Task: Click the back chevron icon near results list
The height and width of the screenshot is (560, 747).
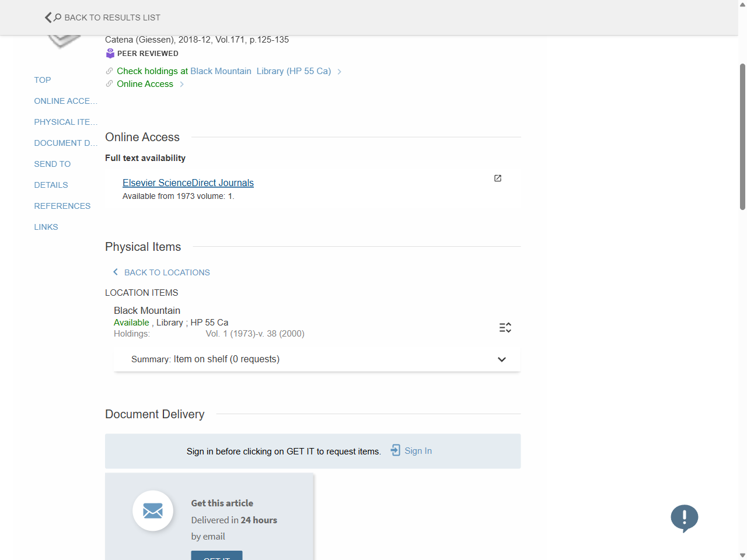Action: 48,17
